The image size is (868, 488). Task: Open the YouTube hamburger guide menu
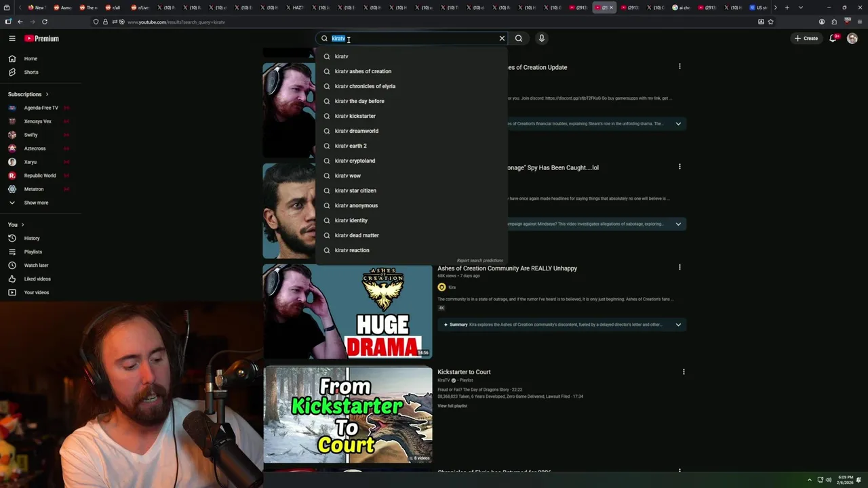[12, 39]
